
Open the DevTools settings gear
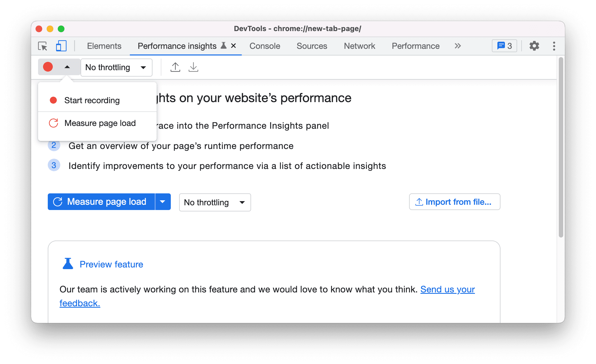534,46
